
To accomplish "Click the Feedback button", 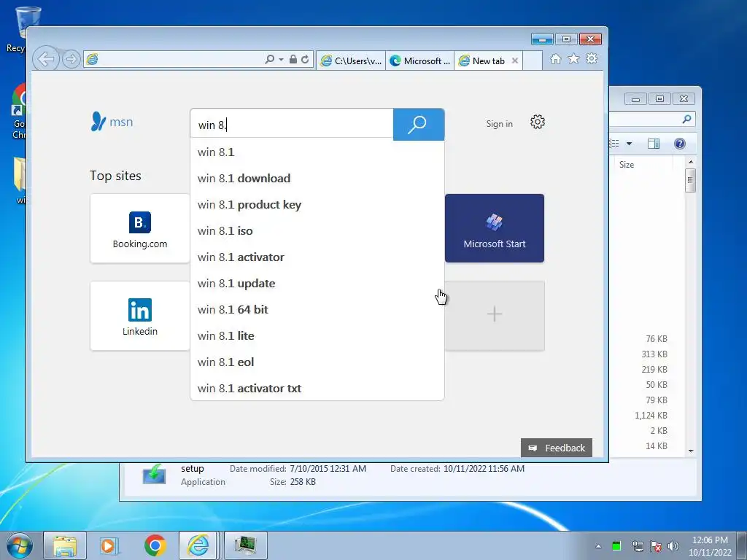I will point(557,448).
